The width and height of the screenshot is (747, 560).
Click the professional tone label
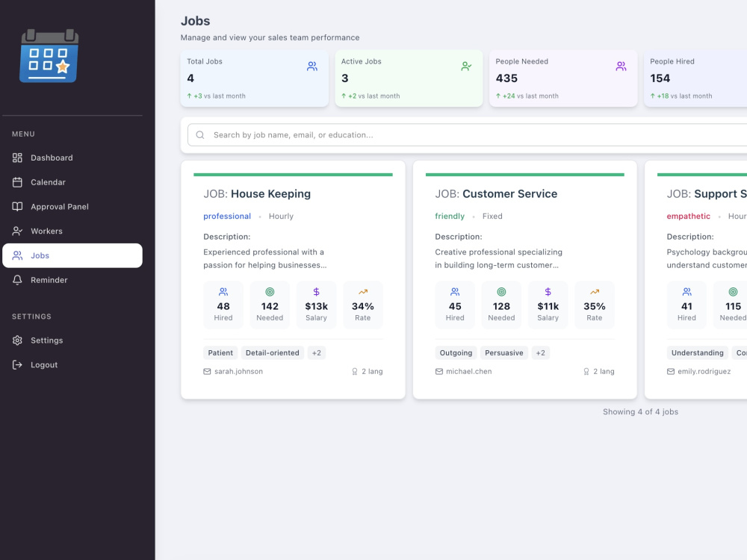[227, 217]
